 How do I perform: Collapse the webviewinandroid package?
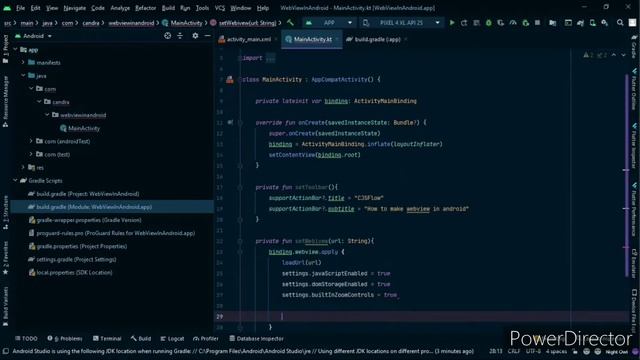[x=47, y=115]
